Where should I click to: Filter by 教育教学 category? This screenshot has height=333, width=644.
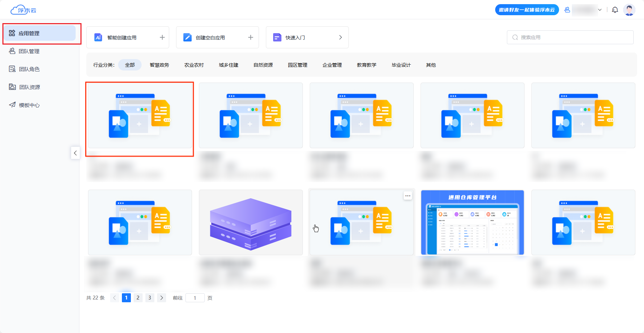(366, 65)
